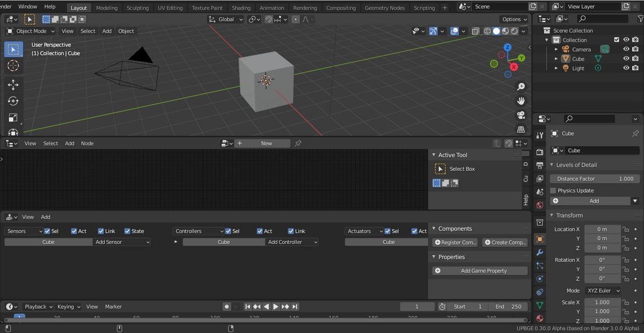Click the pan view hand icon
644x333 pixels.
tap(521, 101)
